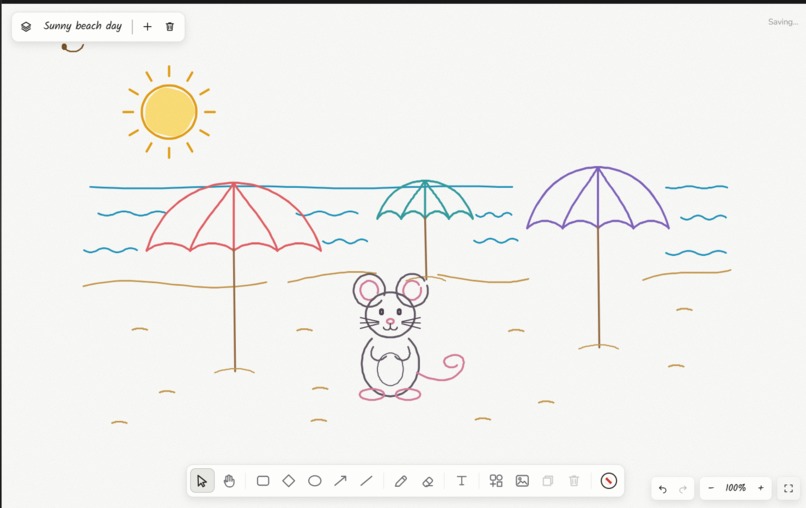
Task: Zoom out with the minus button
Action: click(x=711, y=488)
